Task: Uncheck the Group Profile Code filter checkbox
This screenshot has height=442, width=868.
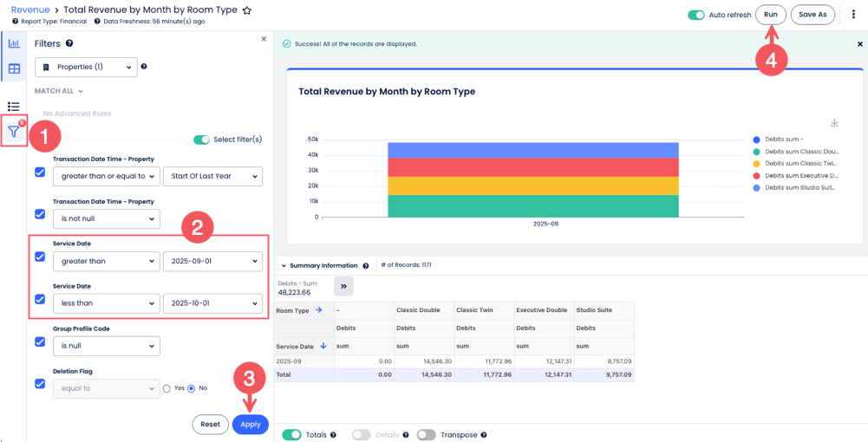Action: pos(40,341)
